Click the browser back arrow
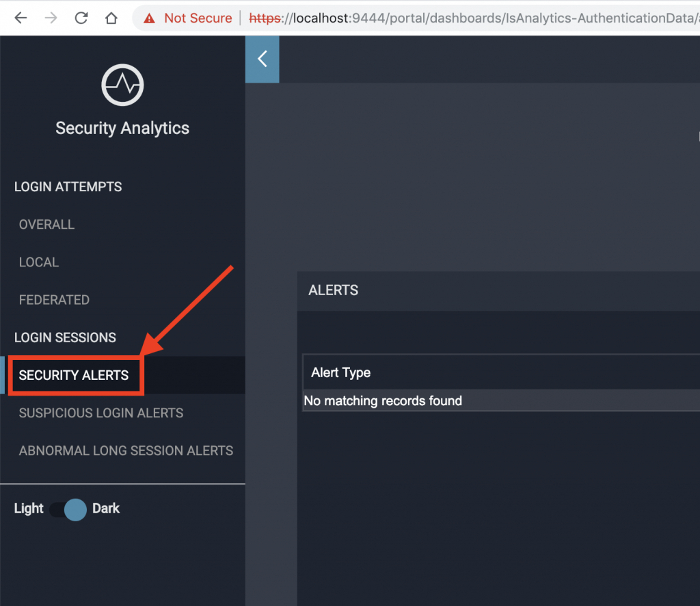This screenshot has height=606, width=700. 21,18
